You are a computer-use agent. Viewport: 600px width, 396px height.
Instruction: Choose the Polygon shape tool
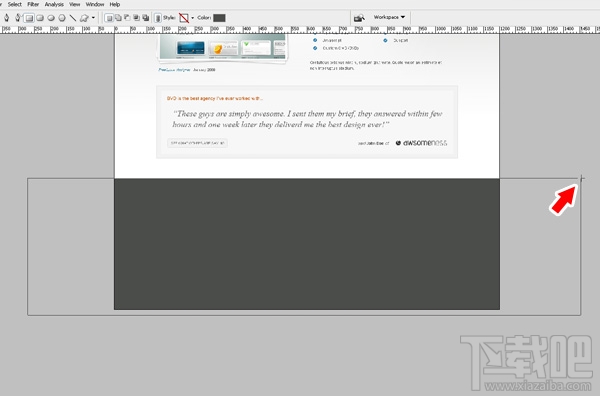pyautogui.click(x=62, y=18)
